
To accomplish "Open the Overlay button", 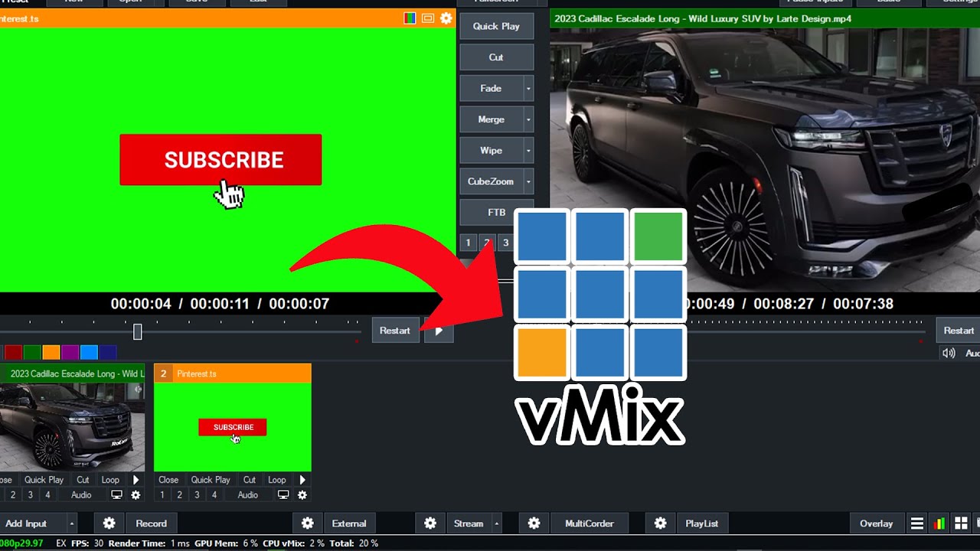I will coord(877,523).
